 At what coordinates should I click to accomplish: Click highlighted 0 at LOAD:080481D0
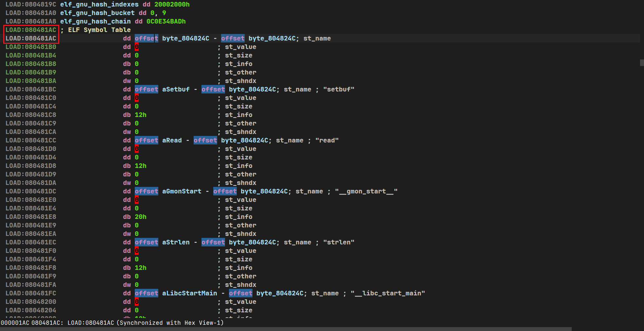[x=137, y=149]
